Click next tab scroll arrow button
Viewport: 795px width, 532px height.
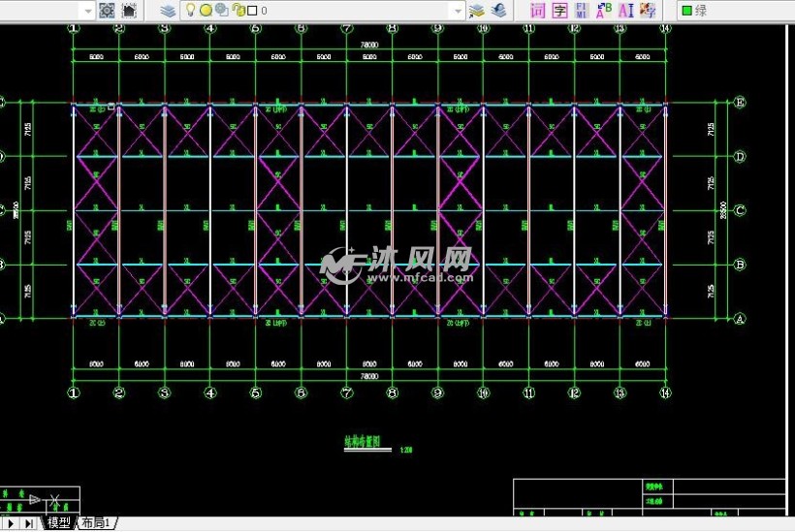point(13,523)
